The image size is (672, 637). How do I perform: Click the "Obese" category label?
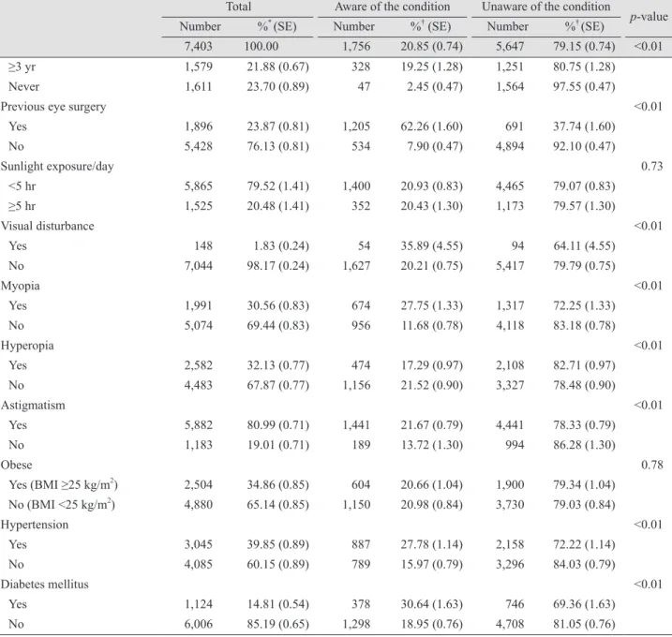coord(16,465)
